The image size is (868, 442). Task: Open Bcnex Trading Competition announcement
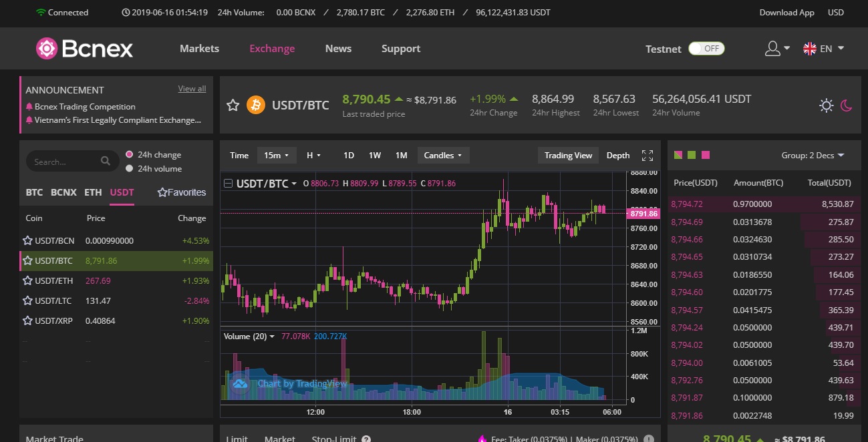point(85,107)
